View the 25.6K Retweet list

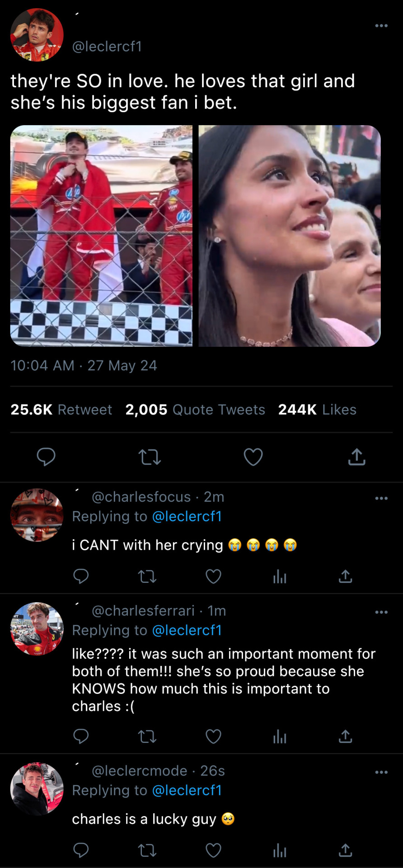pos(61,410)
